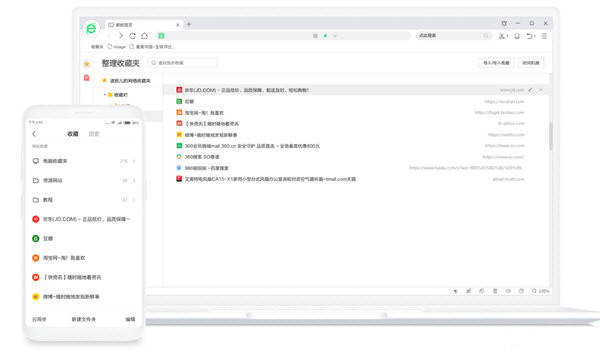This screenshot has width=600, height=360.
Task: Click the red JD.COM favicon in laptop list
Action: coord(179,90)
